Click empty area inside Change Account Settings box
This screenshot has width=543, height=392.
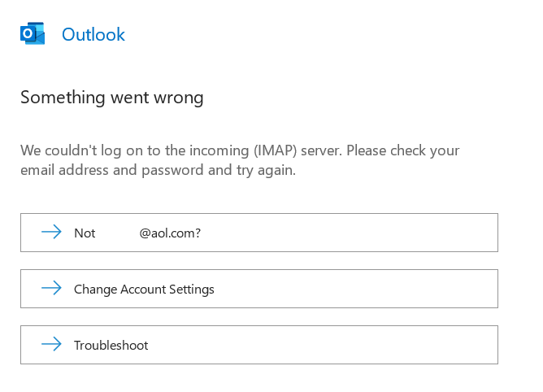pos(357,289)
